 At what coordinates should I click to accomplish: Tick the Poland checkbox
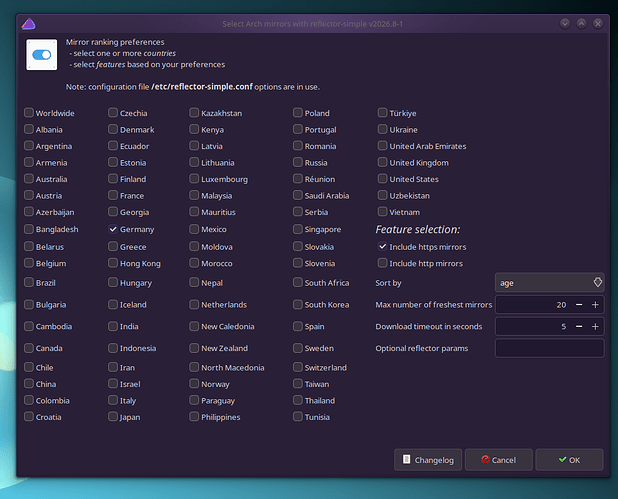tap(298, 113)
